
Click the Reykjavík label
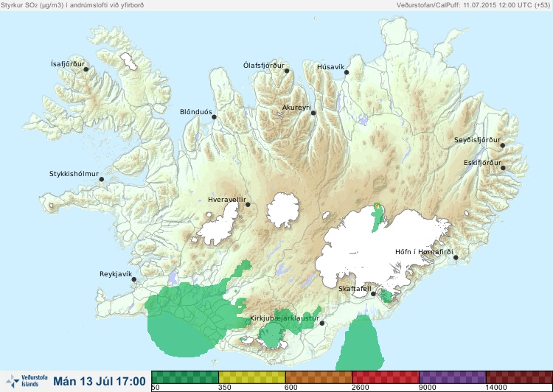[116, 274]
